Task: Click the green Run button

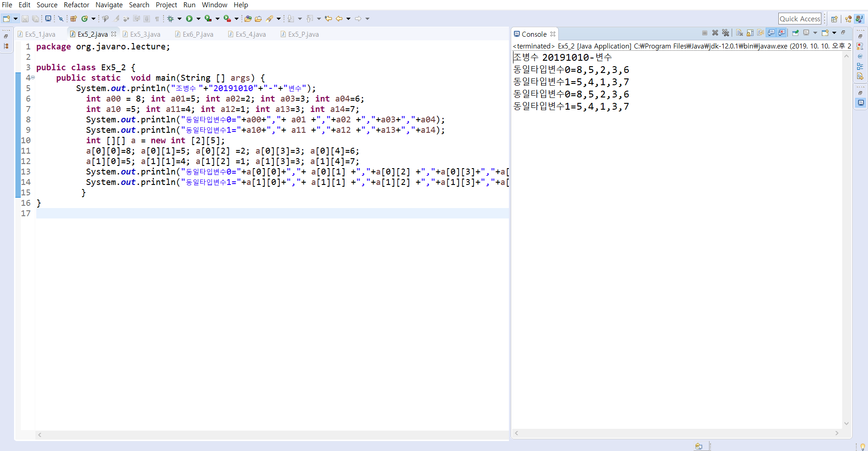Action: (189, 19)
